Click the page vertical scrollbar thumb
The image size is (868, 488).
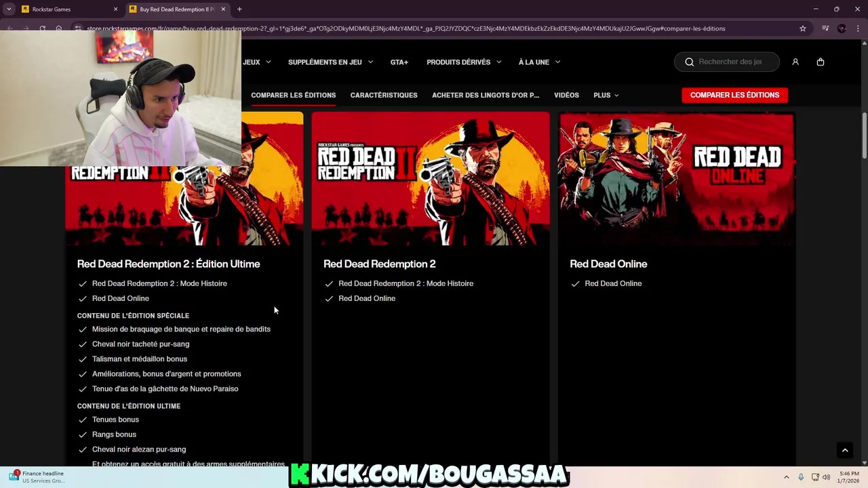tap(864, 136)
